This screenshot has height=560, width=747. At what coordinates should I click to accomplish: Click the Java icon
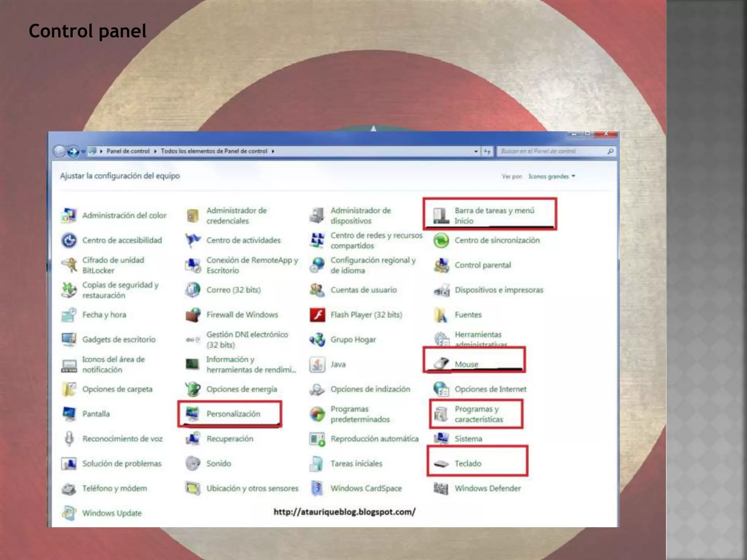(x=317, y=364)
